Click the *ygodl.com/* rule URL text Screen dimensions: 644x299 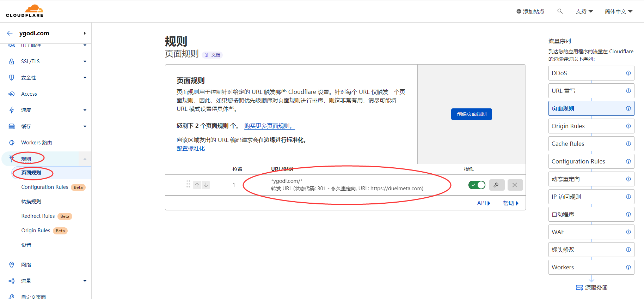pos(287,181)
